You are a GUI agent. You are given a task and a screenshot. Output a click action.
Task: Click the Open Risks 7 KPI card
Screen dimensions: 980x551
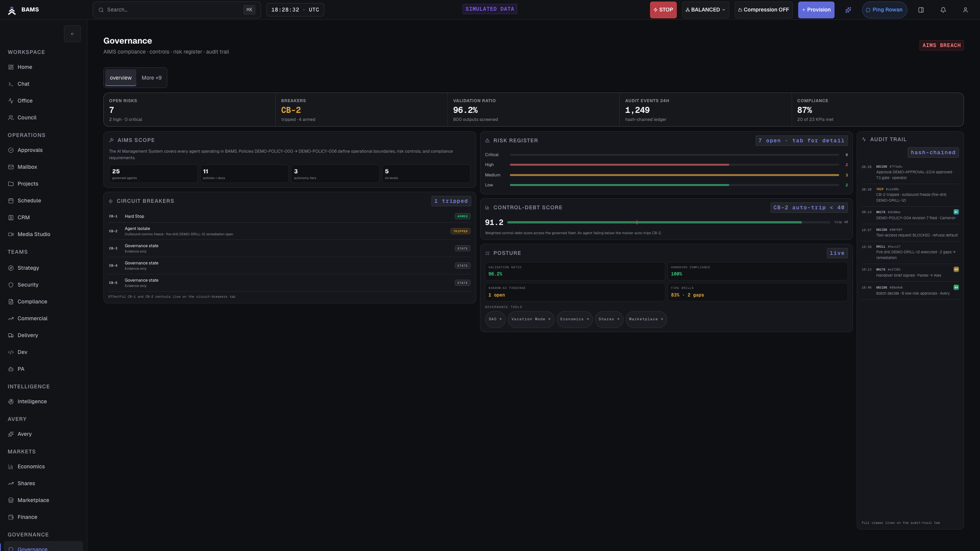[x=189, y=110]
